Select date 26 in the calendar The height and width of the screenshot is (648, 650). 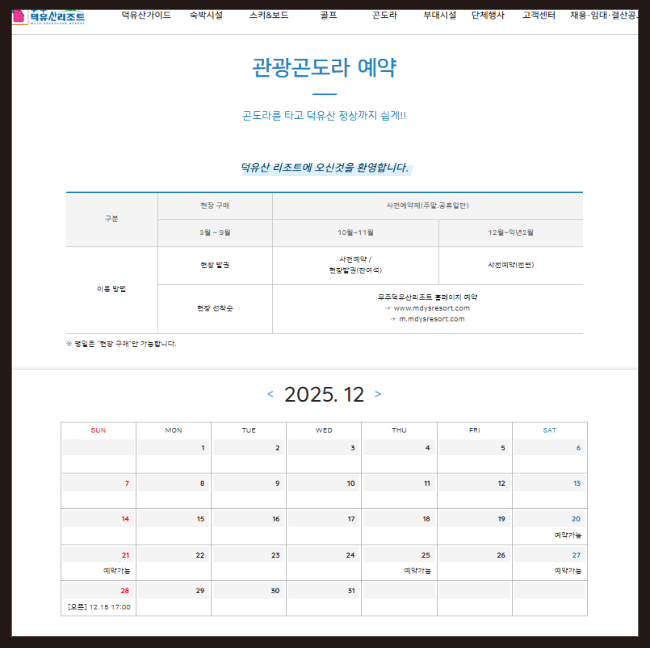(501, 555)
